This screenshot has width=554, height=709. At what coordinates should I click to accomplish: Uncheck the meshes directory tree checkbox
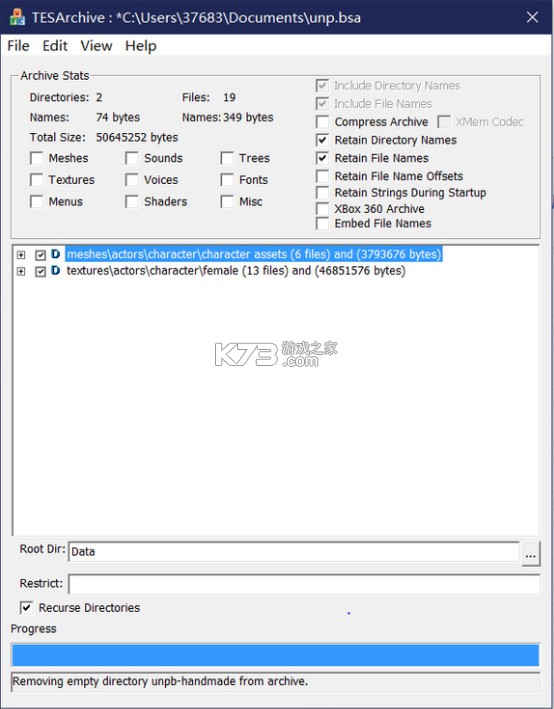click(x=40, y=255)
